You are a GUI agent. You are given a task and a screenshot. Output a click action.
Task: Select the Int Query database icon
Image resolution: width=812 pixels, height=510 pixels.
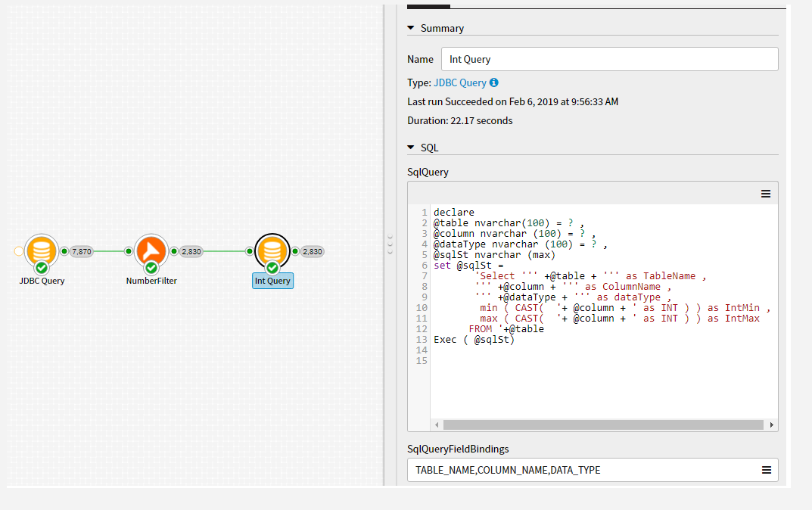272,250
